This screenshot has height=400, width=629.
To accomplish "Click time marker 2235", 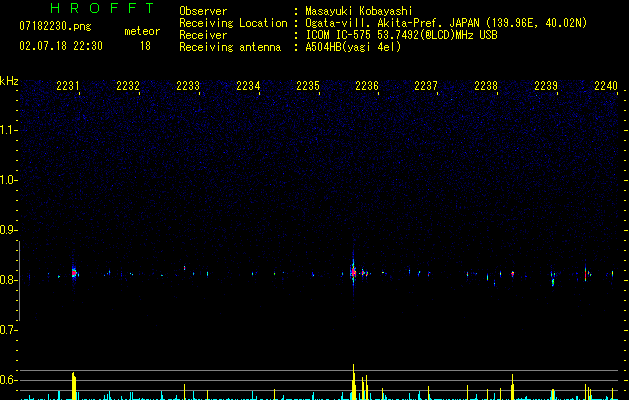I will 308,86.
